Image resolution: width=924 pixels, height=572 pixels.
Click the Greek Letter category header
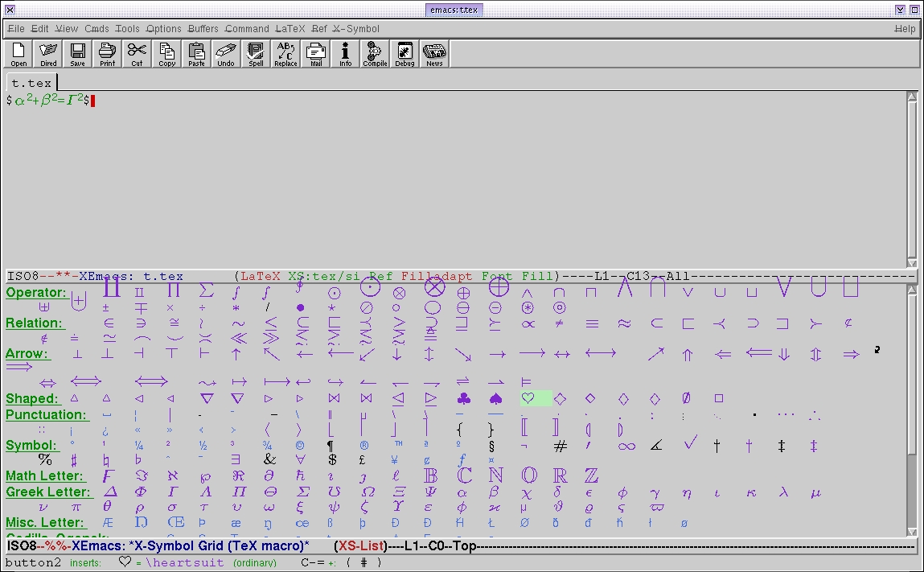(x=48, y=492)
